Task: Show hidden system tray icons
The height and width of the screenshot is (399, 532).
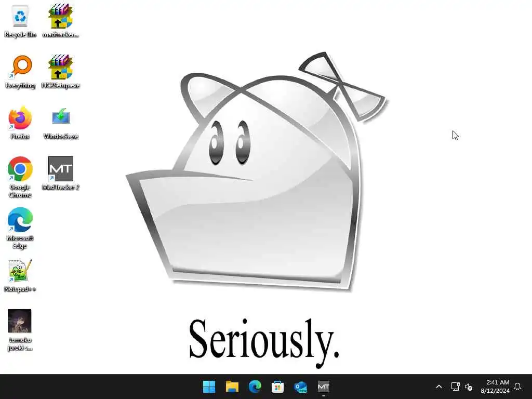Action: point(438,387)
